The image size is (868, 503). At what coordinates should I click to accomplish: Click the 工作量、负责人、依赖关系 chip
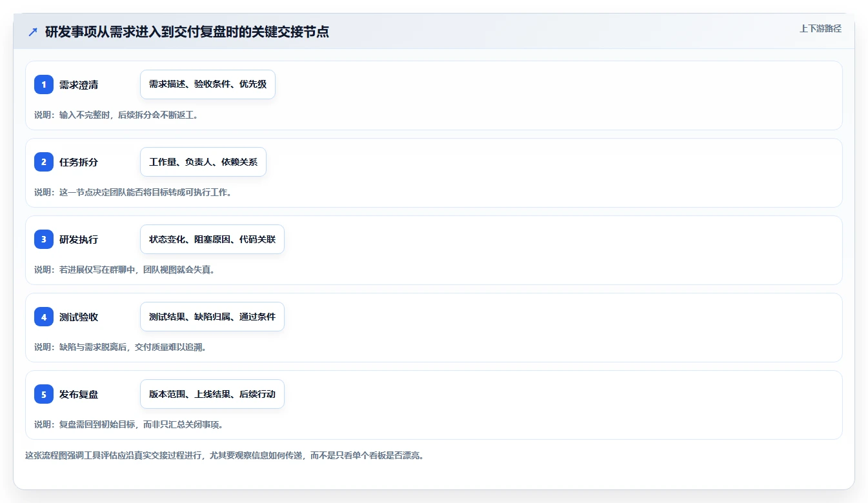tap(203, 162)
